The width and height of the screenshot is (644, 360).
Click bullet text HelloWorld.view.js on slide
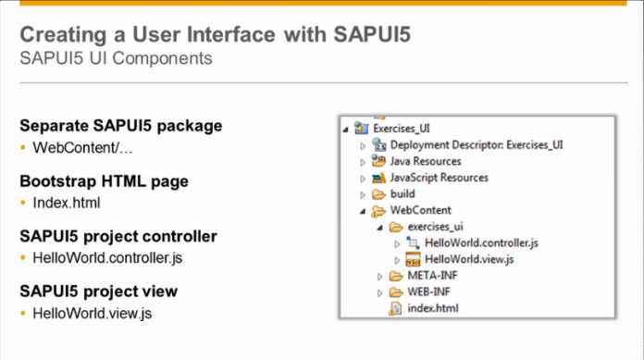click(x=93, y=314)
